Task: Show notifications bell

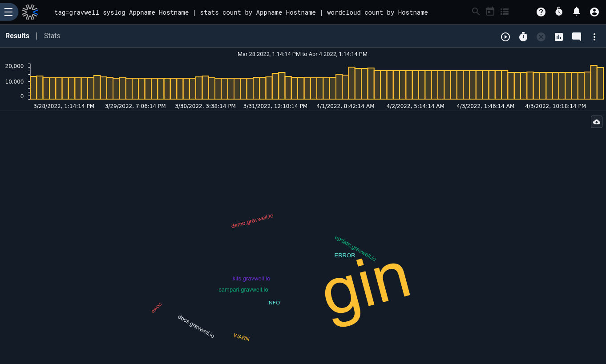Action: click(x=577, y=12)
